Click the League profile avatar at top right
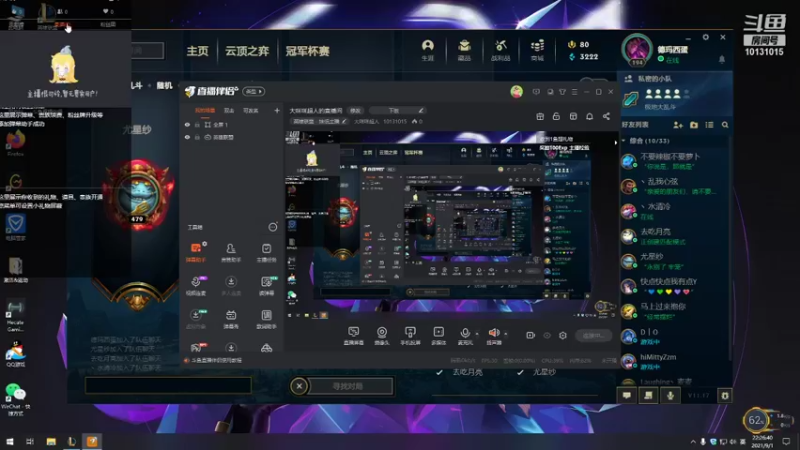 637,49
